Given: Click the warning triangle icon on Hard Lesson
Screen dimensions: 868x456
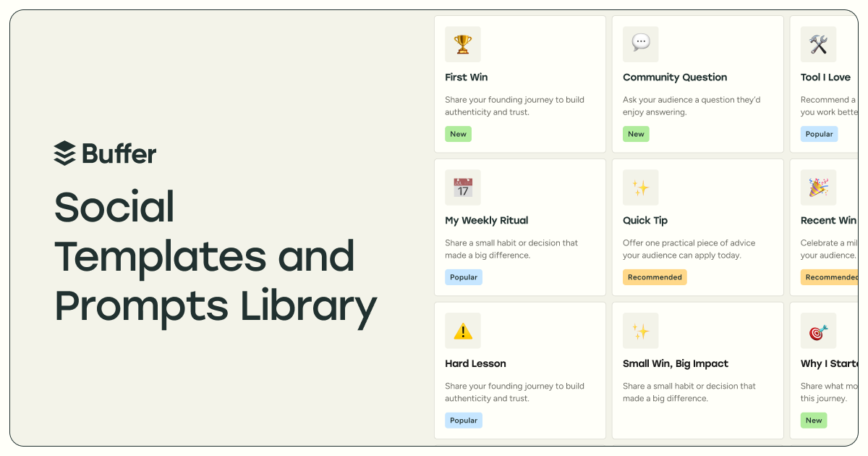Looking at the screenshot, I should pyautogui.click(x=463, y=331).
